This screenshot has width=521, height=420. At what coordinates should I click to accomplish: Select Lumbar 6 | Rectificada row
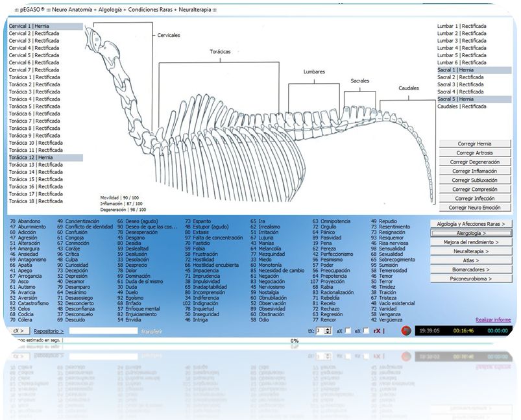pyautogui.click(x=474, y=62)
